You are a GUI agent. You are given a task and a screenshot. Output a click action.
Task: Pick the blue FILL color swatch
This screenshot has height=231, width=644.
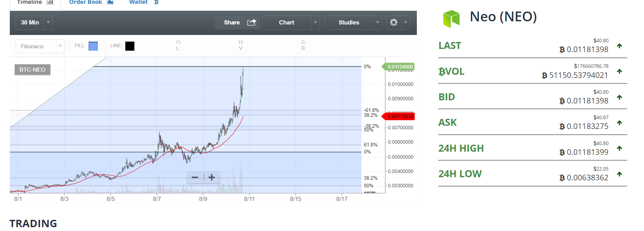coord(93,46)
